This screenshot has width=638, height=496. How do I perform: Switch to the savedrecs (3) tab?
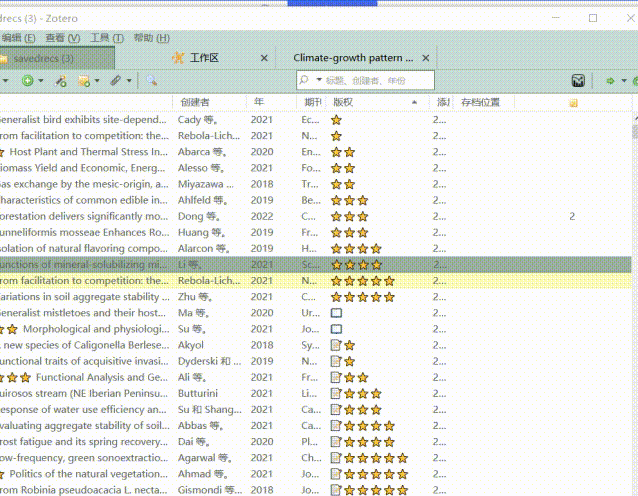[x=57, y=58]
